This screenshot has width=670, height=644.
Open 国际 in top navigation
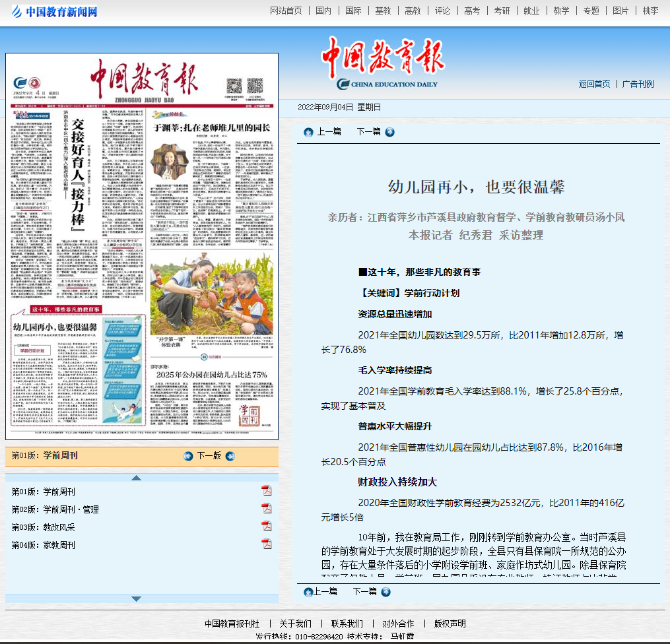(x=353, y=11)
